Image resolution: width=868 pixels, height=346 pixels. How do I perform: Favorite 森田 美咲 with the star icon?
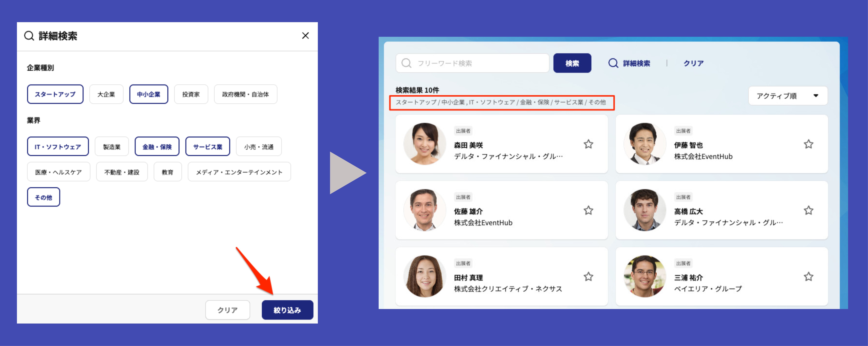click(588, 144)
